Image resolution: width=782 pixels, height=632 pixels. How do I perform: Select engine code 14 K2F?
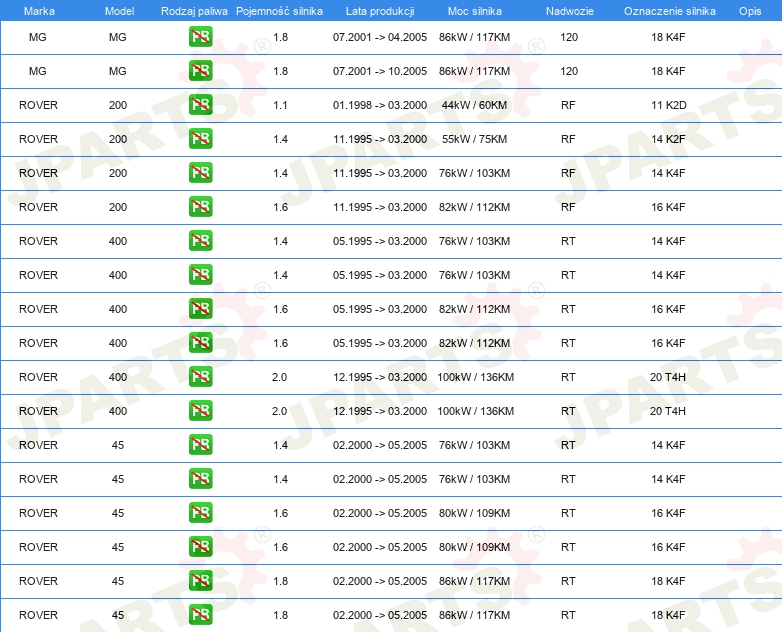pos(668,139)
